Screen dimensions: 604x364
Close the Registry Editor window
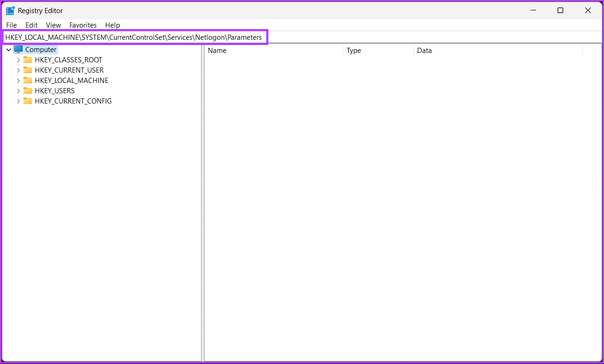click(x=588, y=10)
